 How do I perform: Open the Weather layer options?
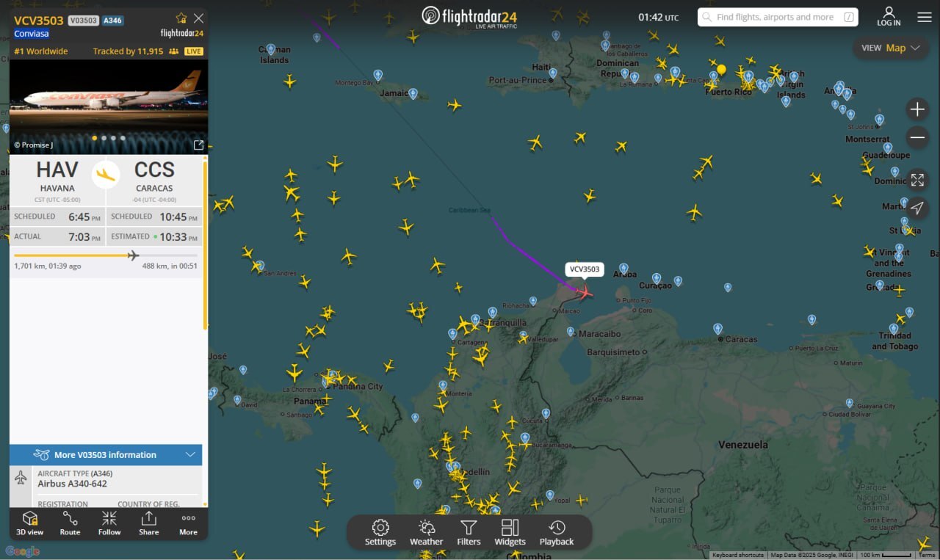click(426, 532)
